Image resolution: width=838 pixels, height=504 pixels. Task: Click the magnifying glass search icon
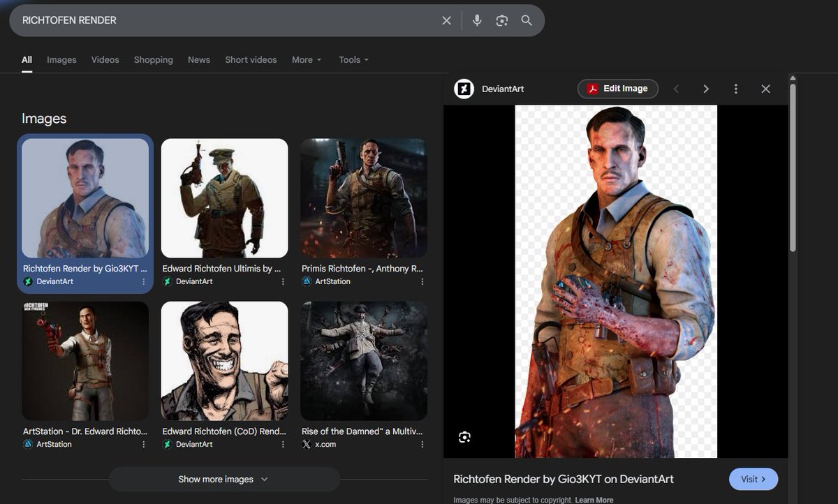click(527, 20)
